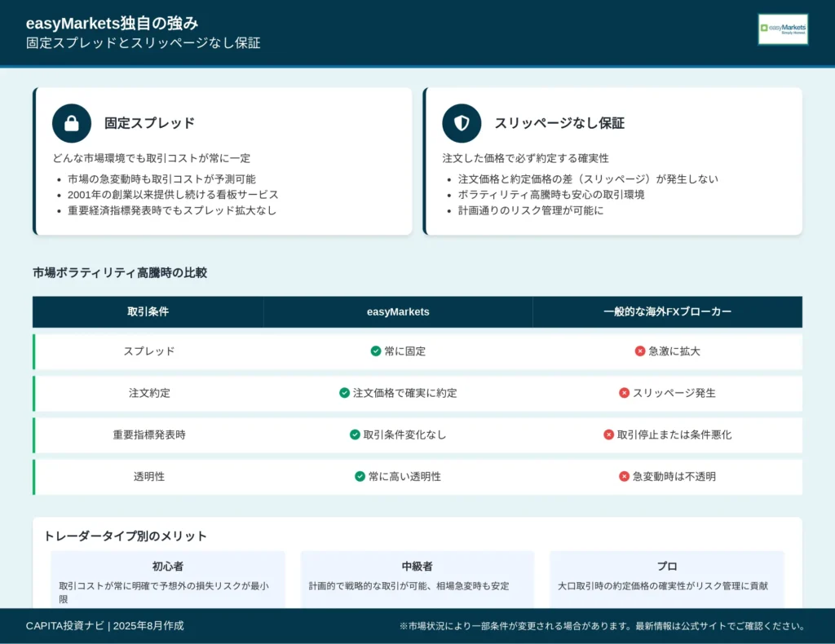The image size is (835, 644).
Task: Click the bullet 重要経済指標発表時でもスプレッド拡大なし
Action: click(x=172, y=211)
